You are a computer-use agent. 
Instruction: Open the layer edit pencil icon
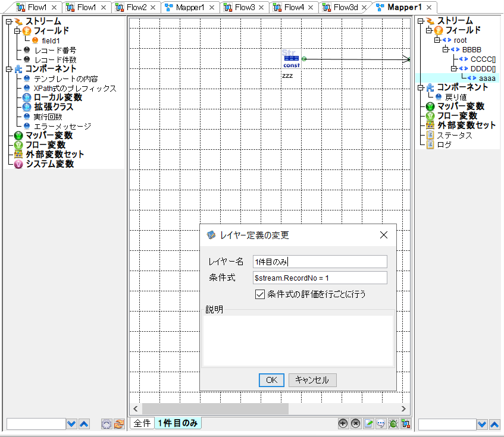(x=368, y=423)
